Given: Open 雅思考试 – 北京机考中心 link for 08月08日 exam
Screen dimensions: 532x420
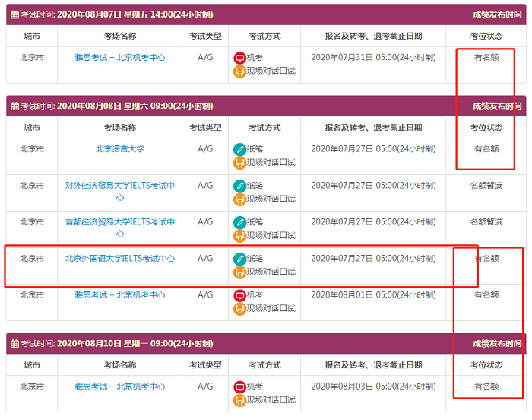Looking at the screenshot, I should [120, 295].
